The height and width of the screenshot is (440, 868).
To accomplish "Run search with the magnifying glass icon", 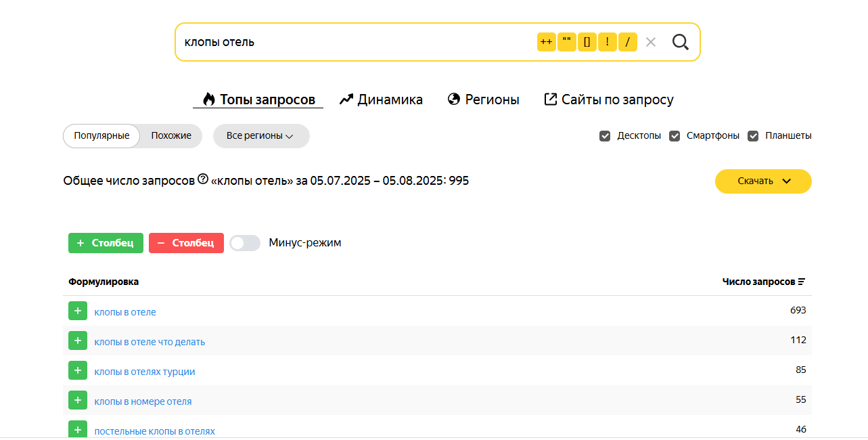I will point(681,42).
